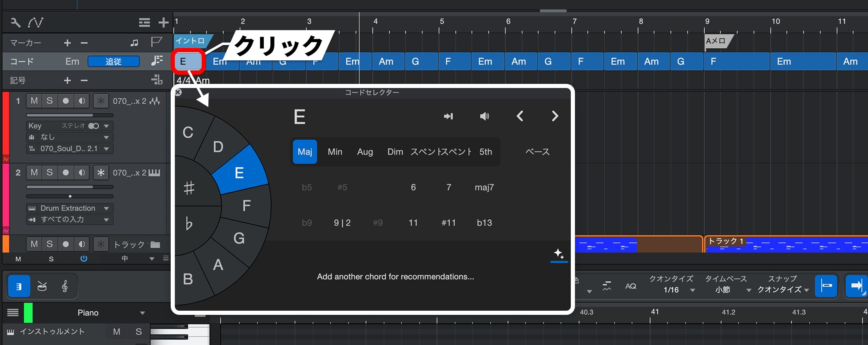Select the Min chord type tab
The image size is (868, 345).
pos(335,152)
